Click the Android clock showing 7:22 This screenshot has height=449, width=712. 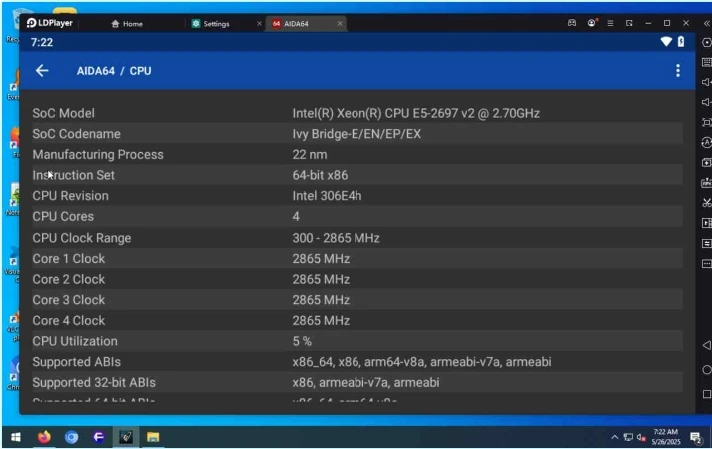(42, 42)
